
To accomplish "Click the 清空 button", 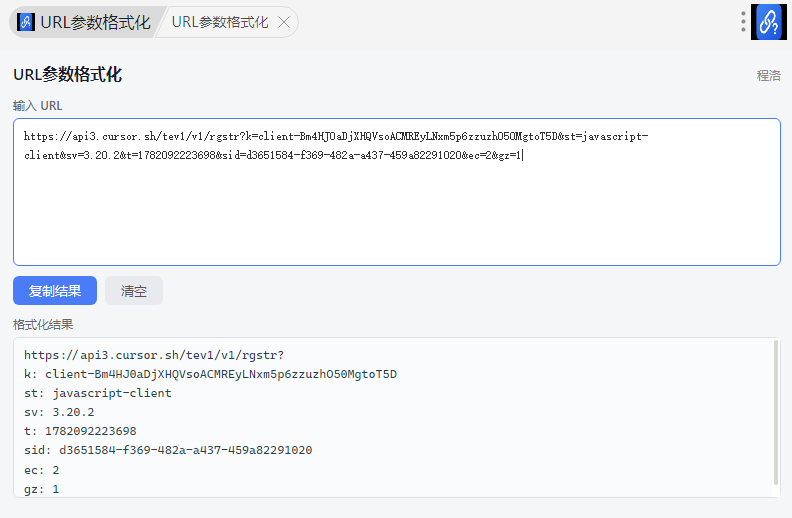I will point(134,290).
